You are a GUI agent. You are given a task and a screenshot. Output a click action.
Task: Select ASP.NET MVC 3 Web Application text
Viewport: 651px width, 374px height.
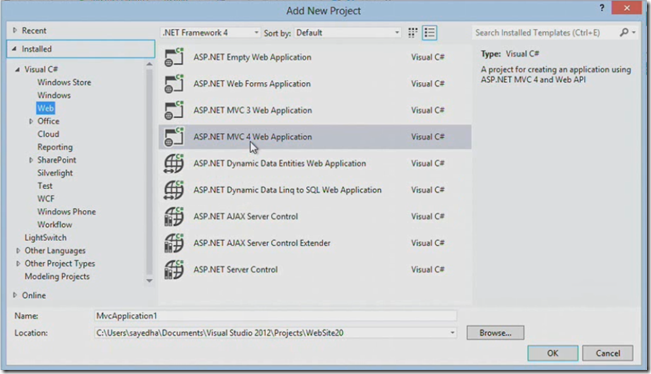(x=252, y=110)
